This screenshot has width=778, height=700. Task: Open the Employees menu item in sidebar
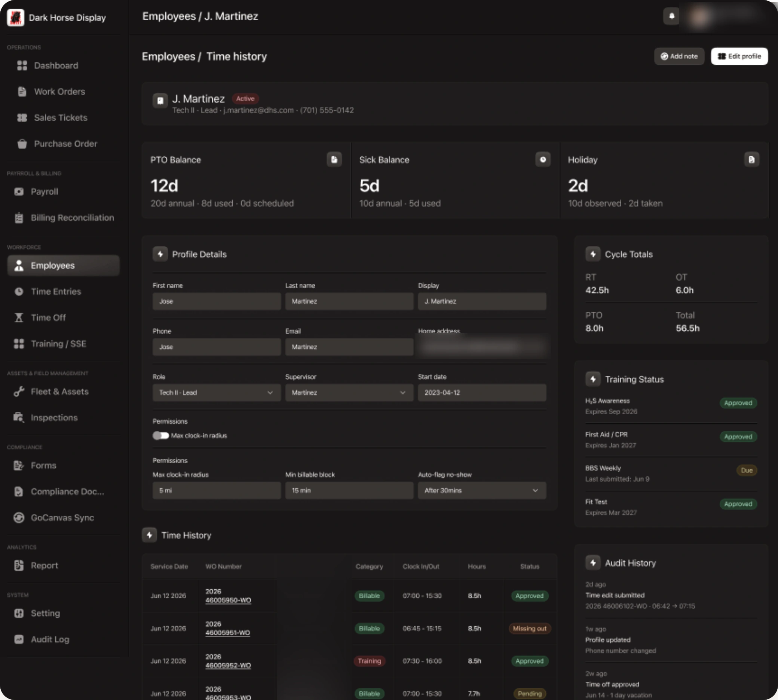point(64,265)
